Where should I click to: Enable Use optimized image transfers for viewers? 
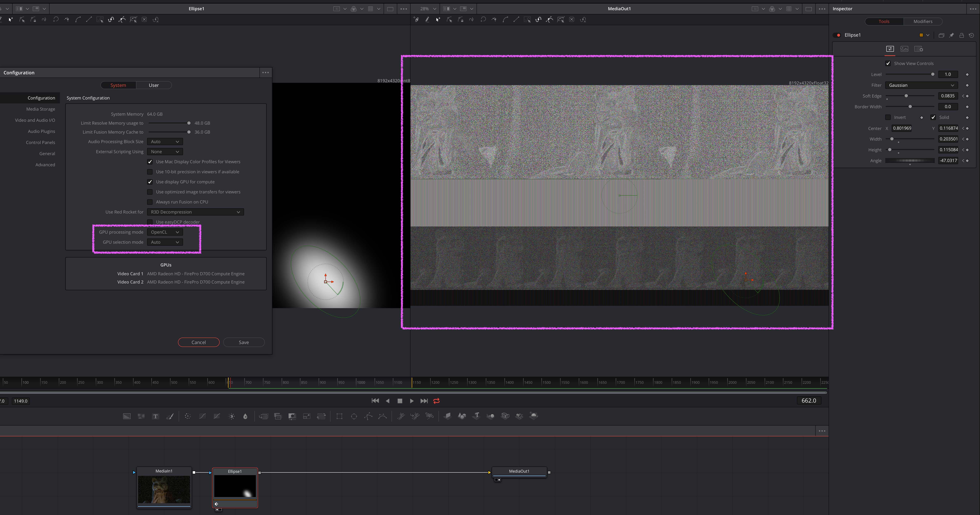(x=150, y=192)
